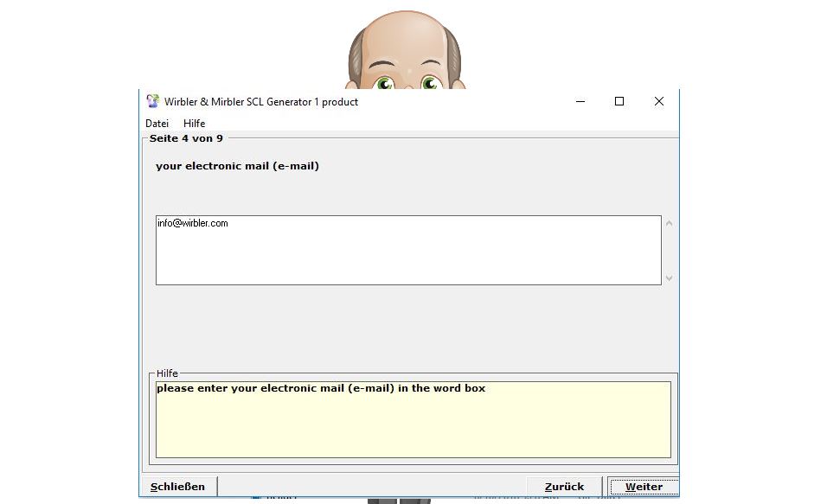Close the SCL Generator window
The height and width of the screenshot is (504, 827).
click(x=659, y=101)
